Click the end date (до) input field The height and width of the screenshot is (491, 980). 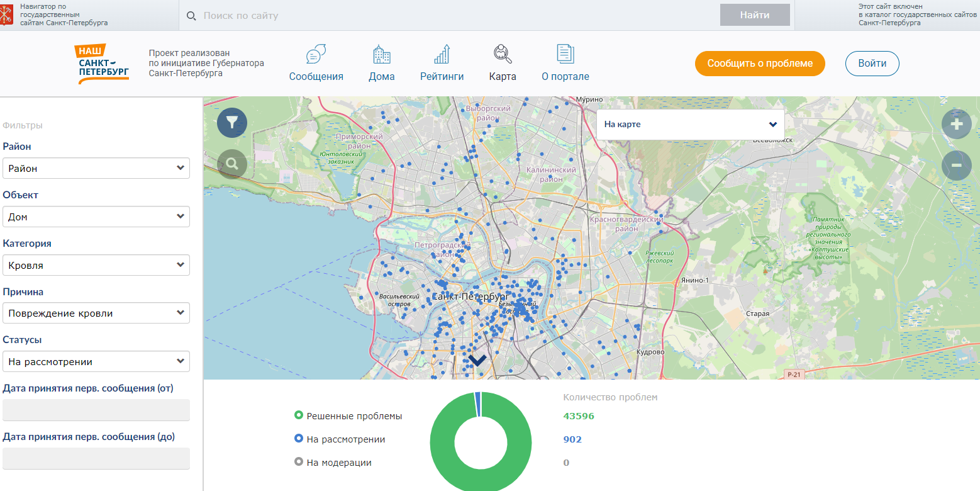(x=96, y=458)
